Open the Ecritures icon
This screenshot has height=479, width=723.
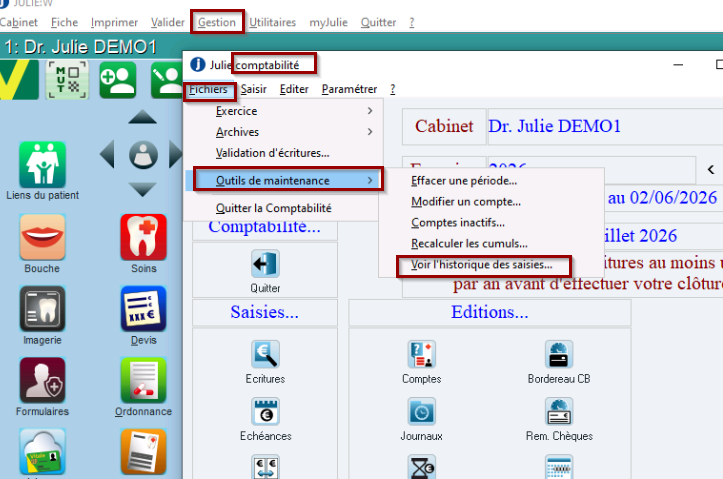265,354
